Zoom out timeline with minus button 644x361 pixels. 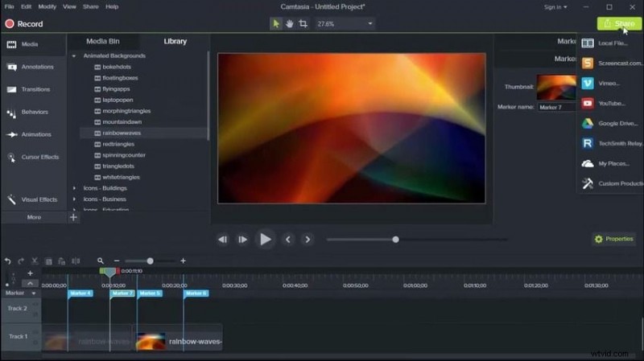[117, 261]
